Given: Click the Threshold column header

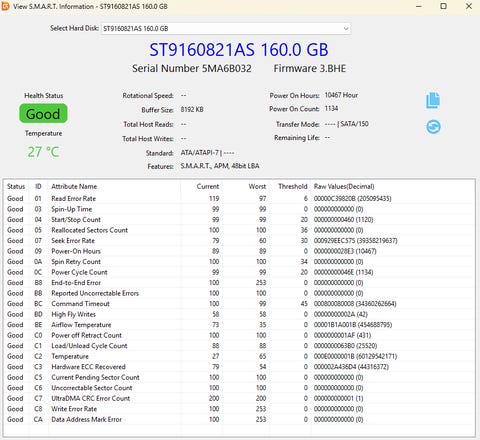Looking at the screenshot, I should pos(293,187).
